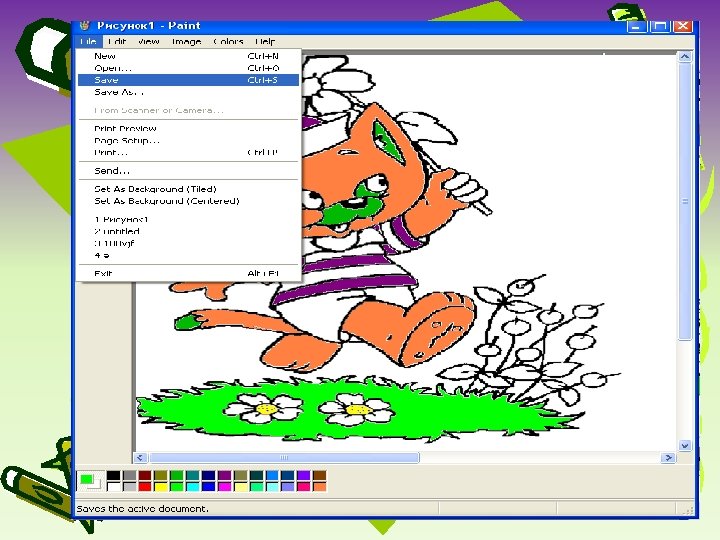Pick the pure blue swatch below navy
The height and width of the screenshot is (540, 720).
(x=208, y=486)
